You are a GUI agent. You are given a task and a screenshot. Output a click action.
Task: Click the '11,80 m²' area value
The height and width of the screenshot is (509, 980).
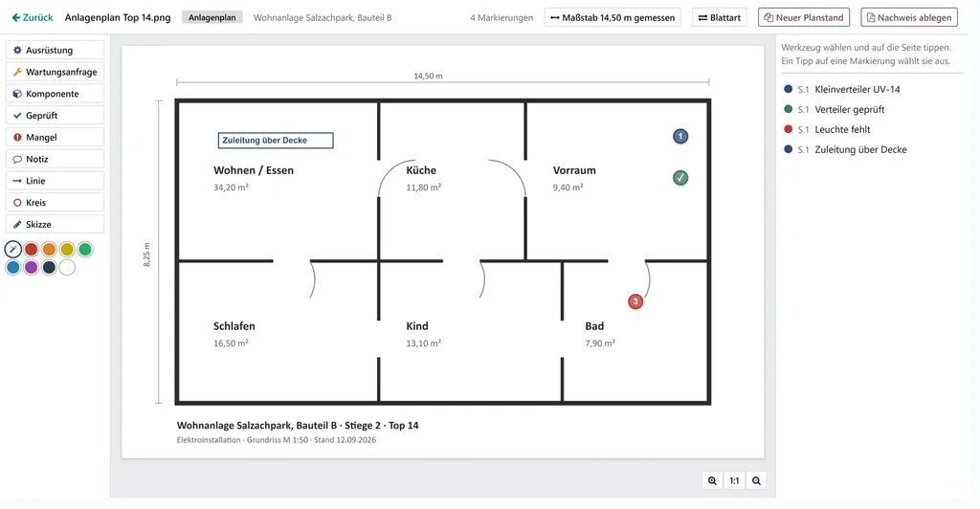coord(423,188)
